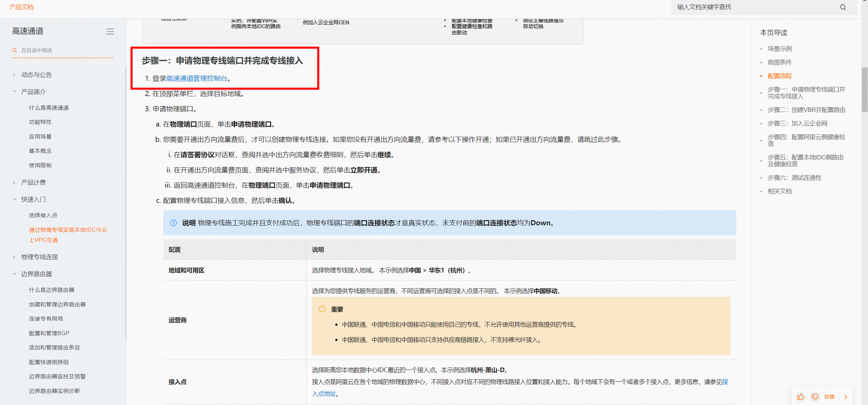This screenshot has width=868, height=405.
Task: Jump to 步骤二：创建VBR并配置路由
Action: 807,110
